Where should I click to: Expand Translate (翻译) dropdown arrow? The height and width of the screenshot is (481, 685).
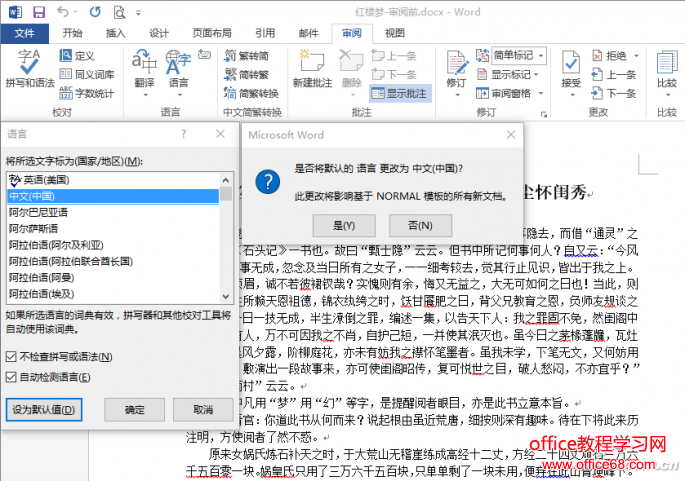[145, 94]
